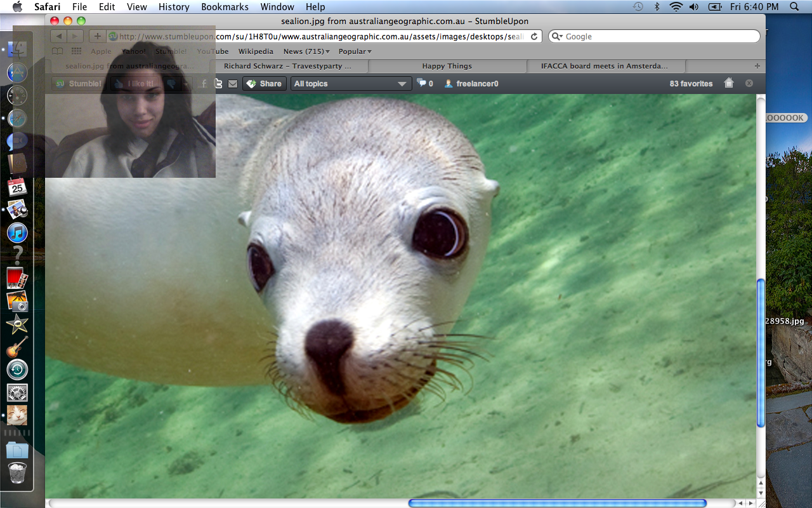
Task: Launch iTunes from the dock
Action: [x=17, y=232]
